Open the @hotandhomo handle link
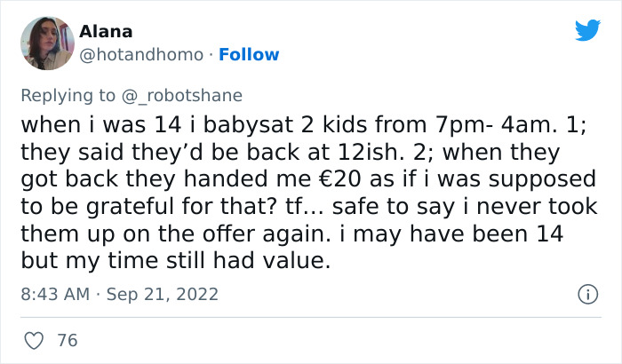The height and width of the screenshot is (364, 622). click(143, 55)
